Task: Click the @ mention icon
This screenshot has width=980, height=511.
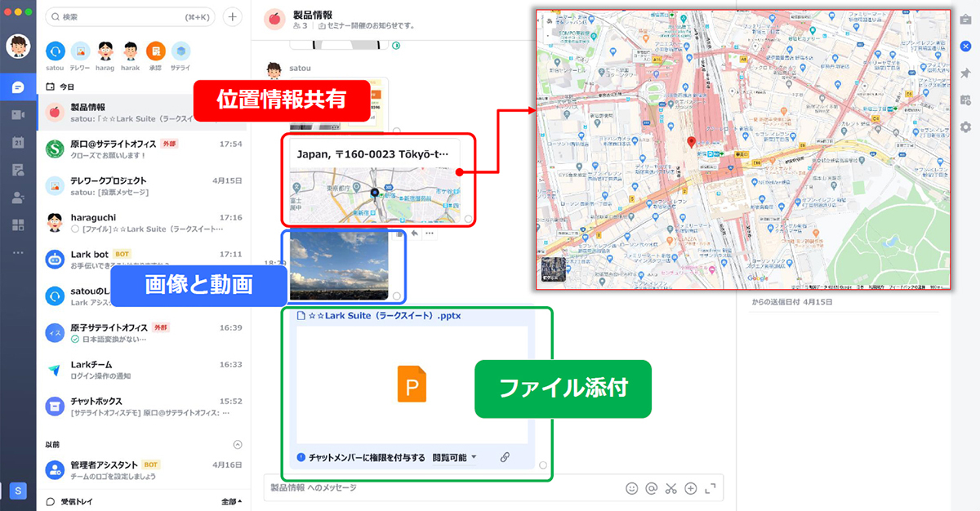Action: pyautogui.click(x=651, y=489)
